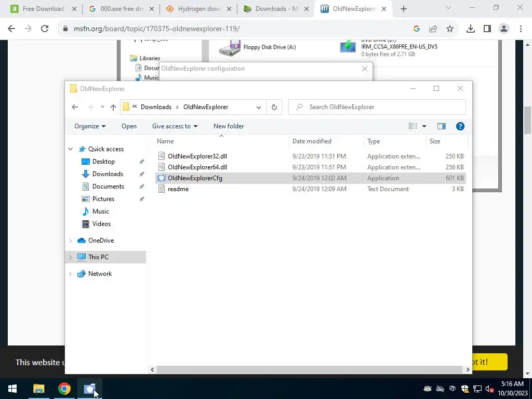Go back in File Explorer history

coord(75,107)
